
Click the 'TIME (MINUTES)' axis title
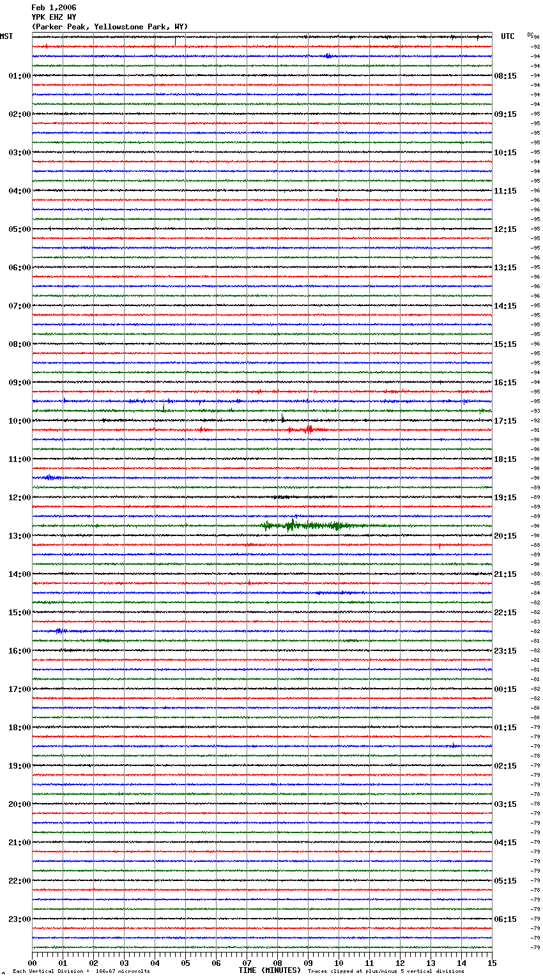pos(270,970)
